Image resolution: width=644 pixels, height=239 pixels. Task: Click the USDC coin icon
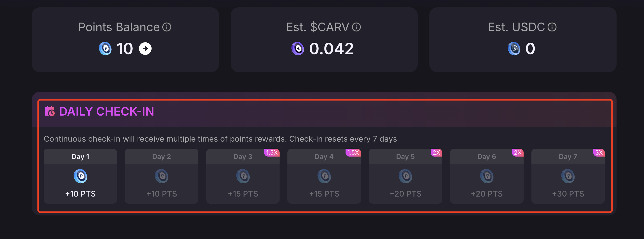click(x=514, y=49)
